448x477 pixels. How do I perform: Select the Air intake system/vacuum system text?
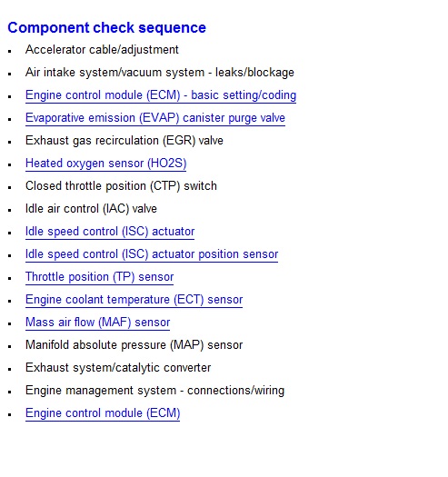coord(115,73)
